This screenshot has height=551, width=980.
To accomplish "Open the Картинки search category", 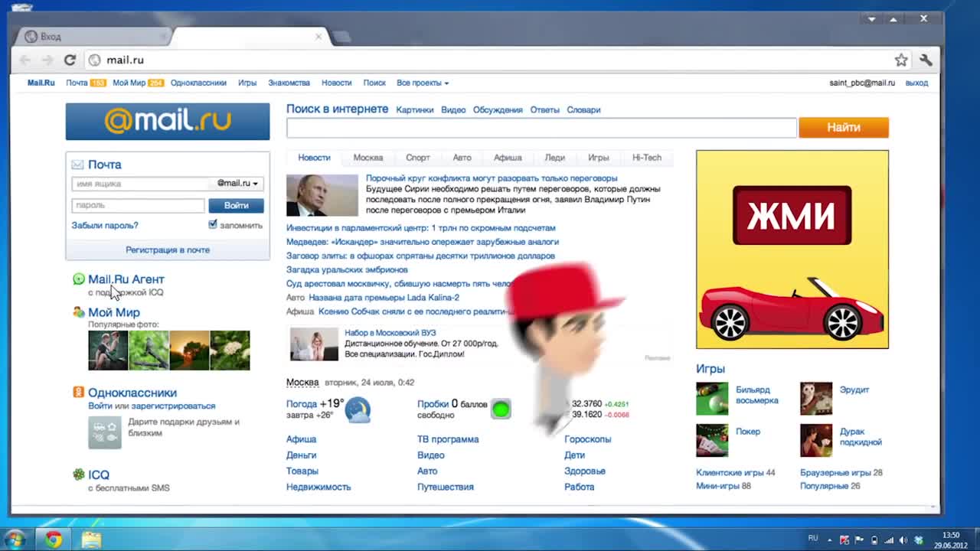I will tap(415, 109).
